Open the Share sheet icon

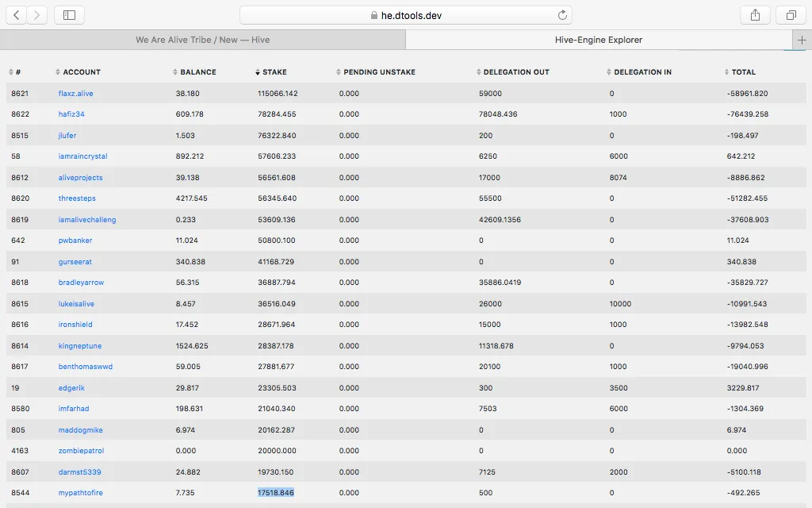(755, 15)
